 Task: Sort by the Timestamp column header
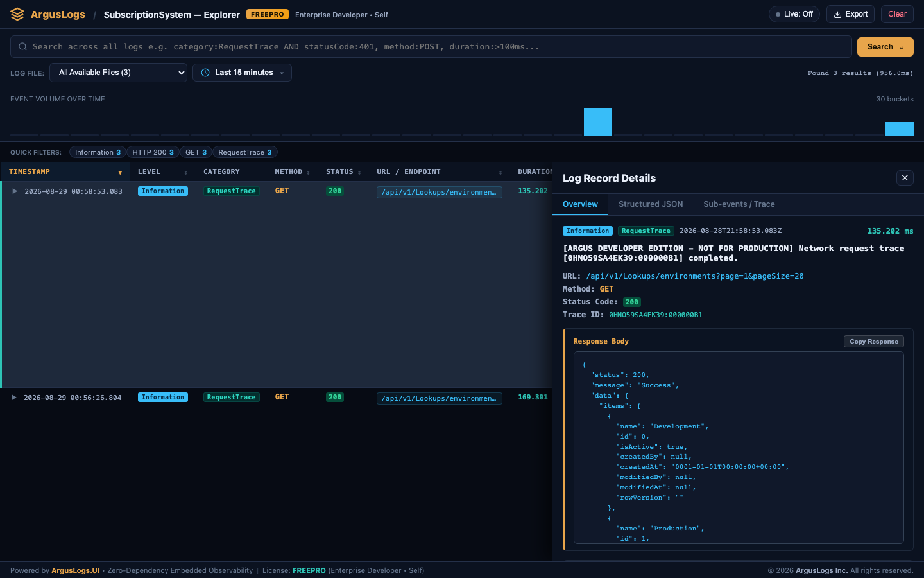65,171
